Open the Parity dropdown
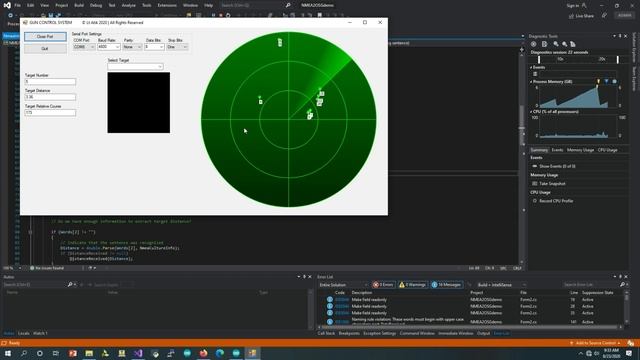 click(x=132, y=47)
